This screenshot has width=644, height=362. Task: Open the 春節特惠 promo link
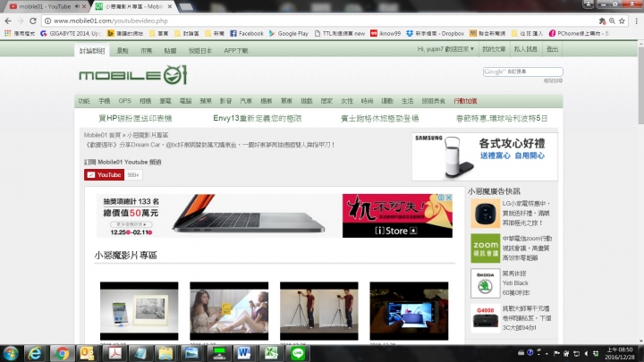point(502,119)
